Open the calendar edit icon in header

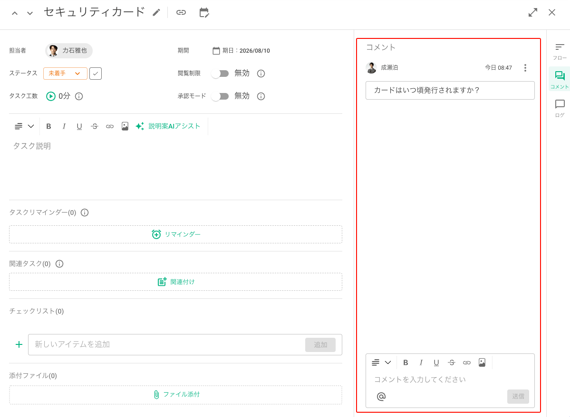204,13
